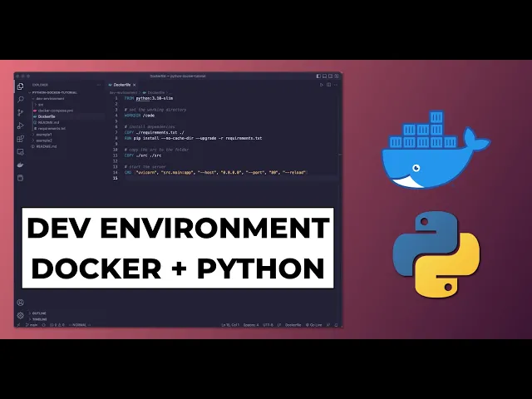Expand the TIMELINE section
The height and width of the screenshot is (399, 532).
pyautogui.click(x=39, y=319)
